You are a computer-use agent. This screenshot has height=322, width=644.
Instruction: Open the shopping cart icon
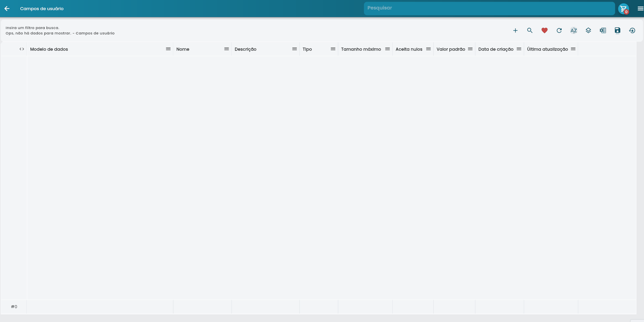pyautogui.click(x=623, y=9)
